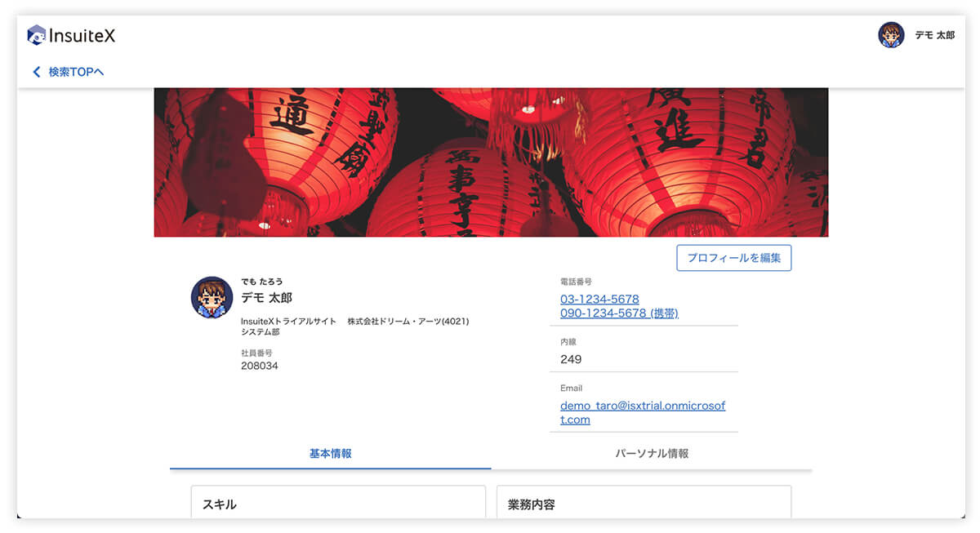
Task: Go back via 検索TOPへ link
Action: (76, 72)
